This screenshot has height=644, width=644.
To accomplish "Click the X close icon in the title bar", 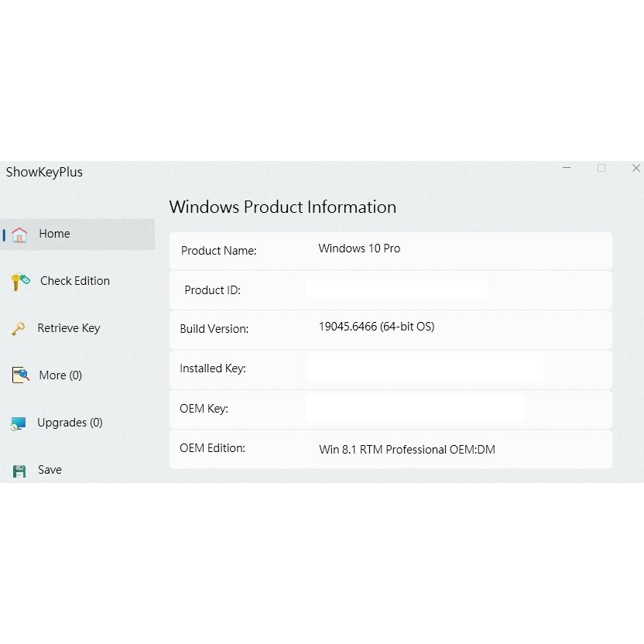I will click(635, 168).
